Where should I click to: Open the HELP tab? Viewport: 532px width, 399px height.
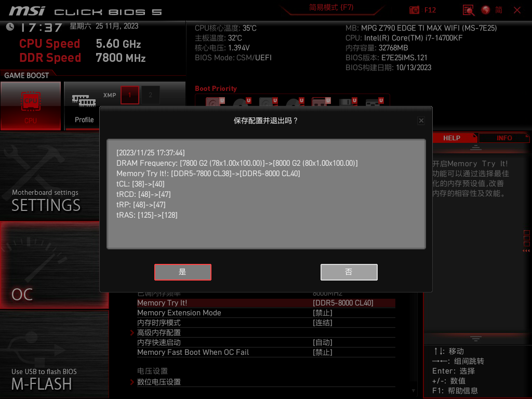pos(451,138)
